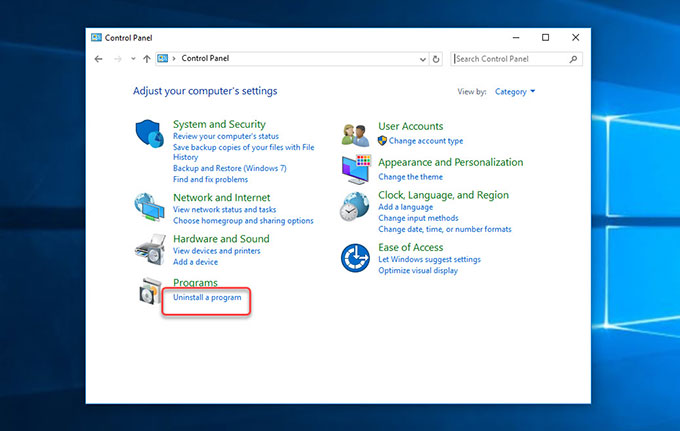Click the shield icon beside Change account type

point(382,140)
